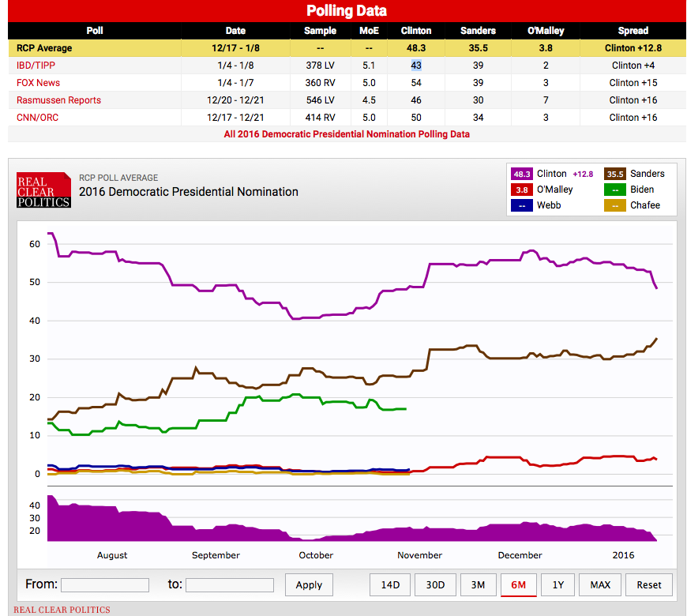Toggle the O'Malley legend swatch showing 3.8
The height and width of the screenshot is (616, 687).
[x=522, y=190]
